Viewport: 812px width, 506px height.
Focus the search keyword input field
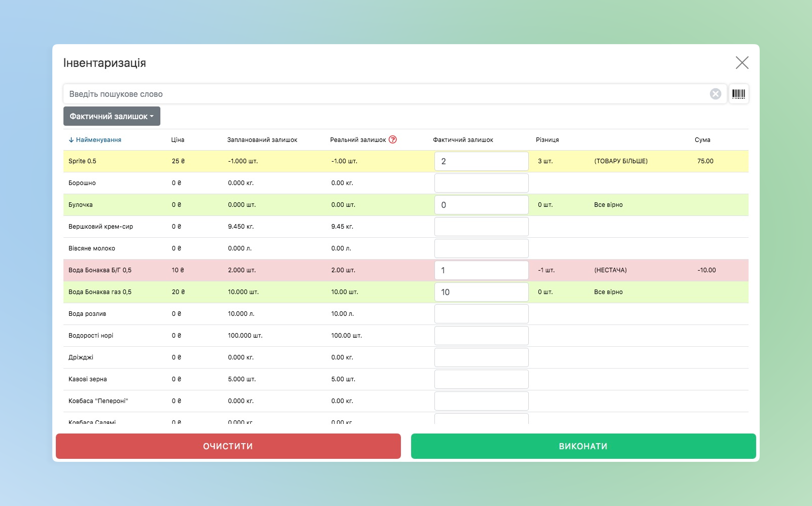(386, 94)
